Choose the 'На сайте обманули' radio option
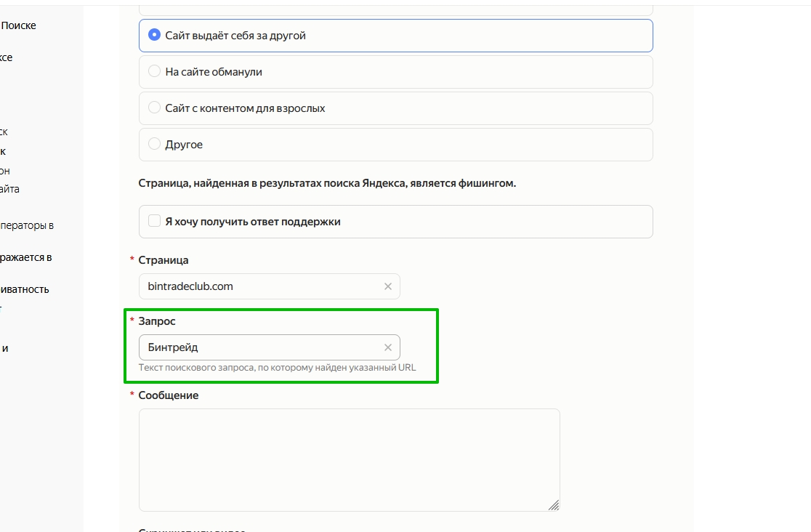This screenshot has height=532, width=811. click(x=154, y=72)
